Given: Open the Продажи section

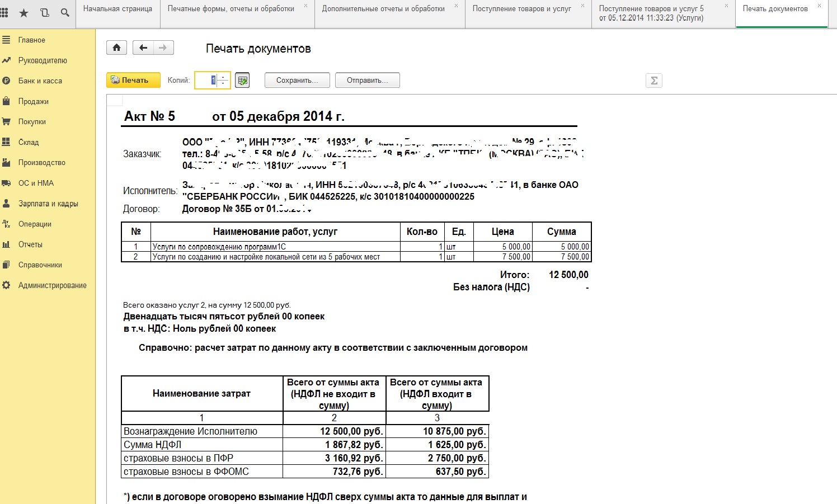Looking at the screenshot, I should 33,101.
